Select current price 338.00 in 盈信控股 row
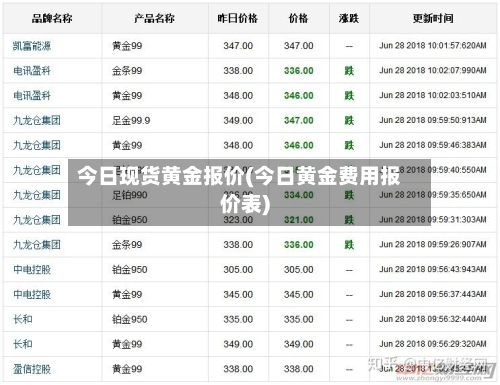Screen dimensions: 500x385 click(299, 369)
